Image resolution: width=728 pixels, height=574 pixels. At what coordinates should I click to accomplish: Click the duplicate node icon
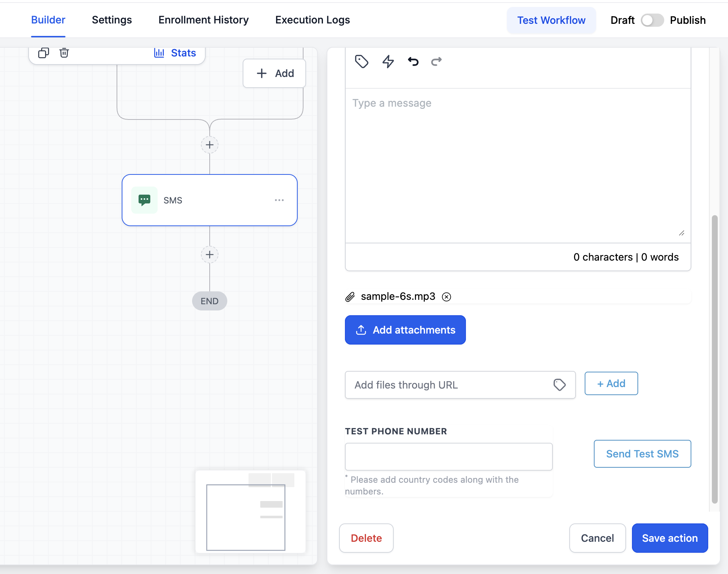[x=43, y=53]
